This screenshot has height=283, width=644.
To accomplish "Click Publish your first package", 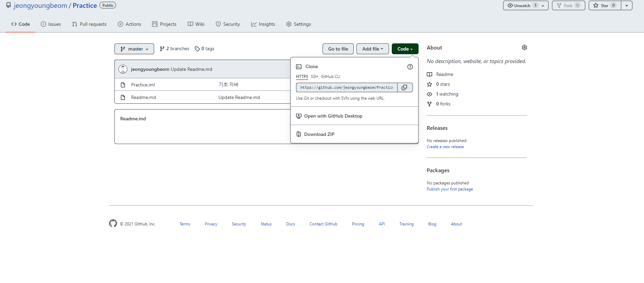I will (x=450, y=189).
